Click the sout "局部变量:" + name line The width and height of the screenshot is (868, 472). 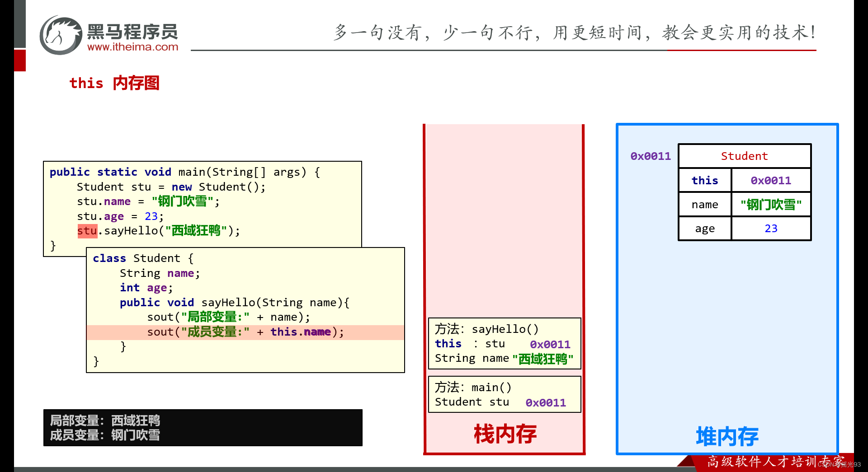click(229, 317)
